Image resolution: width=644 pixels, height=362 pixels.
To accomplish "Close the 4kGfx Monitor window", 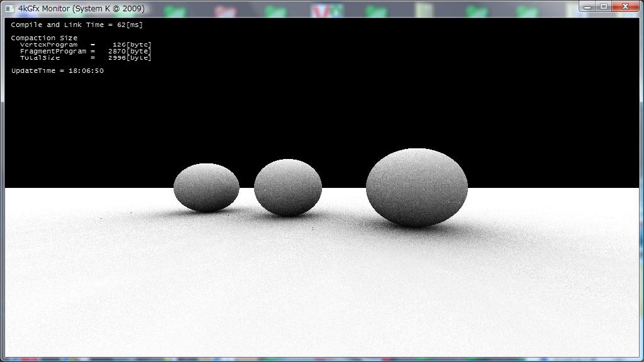I will (x=625, y=7).
